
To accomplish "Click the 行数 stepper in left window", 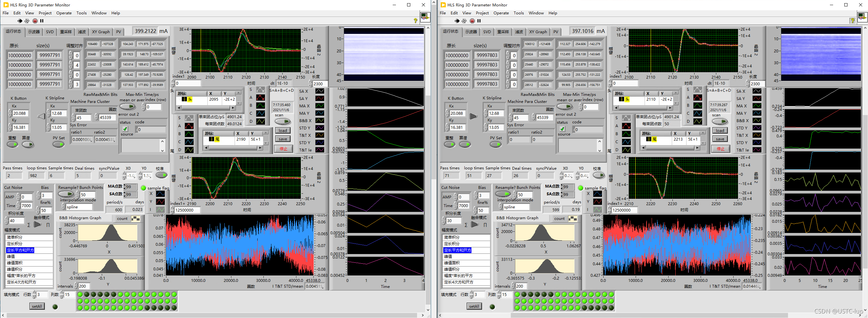I will click(x=34, y=294).
